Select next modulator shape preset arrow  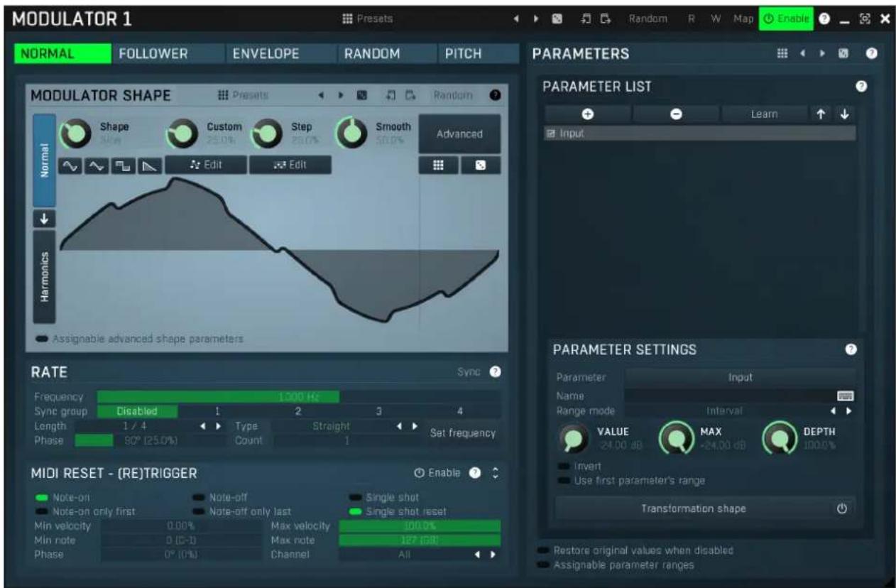click(341, 94)
